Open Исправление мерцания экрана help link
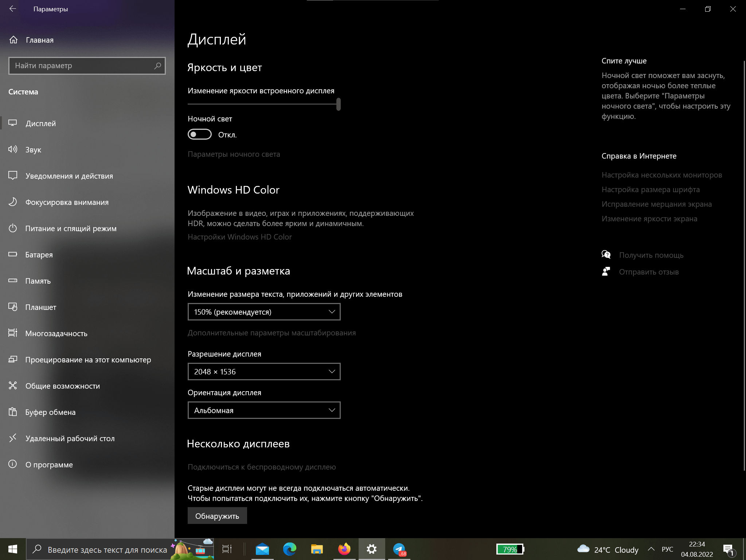746x560 pixels. click(657, 204)
